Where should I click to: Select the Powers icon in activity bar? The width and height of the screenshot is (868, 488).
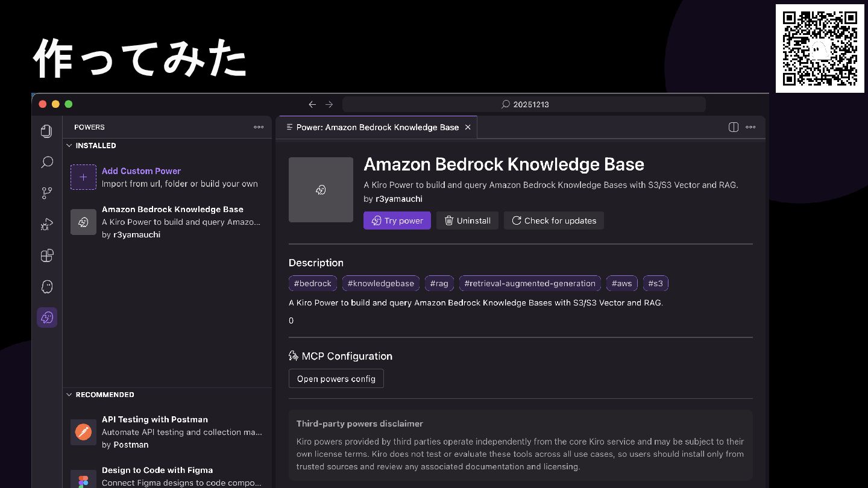pos(46,318)
